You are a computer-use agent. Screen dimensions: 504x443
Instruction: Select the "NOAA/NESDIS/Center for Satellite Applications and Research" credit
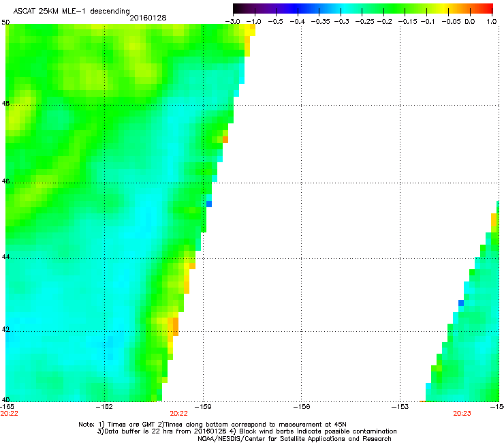[294, 439]
